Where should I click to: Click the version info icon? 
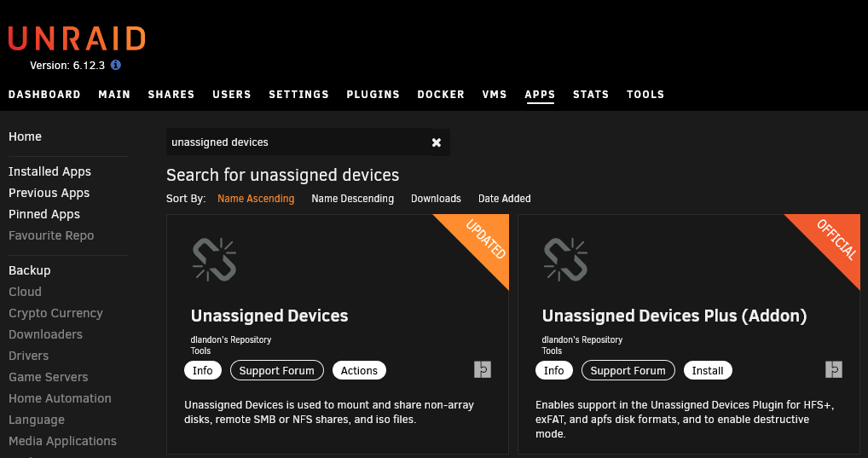(x=116, y=65)
